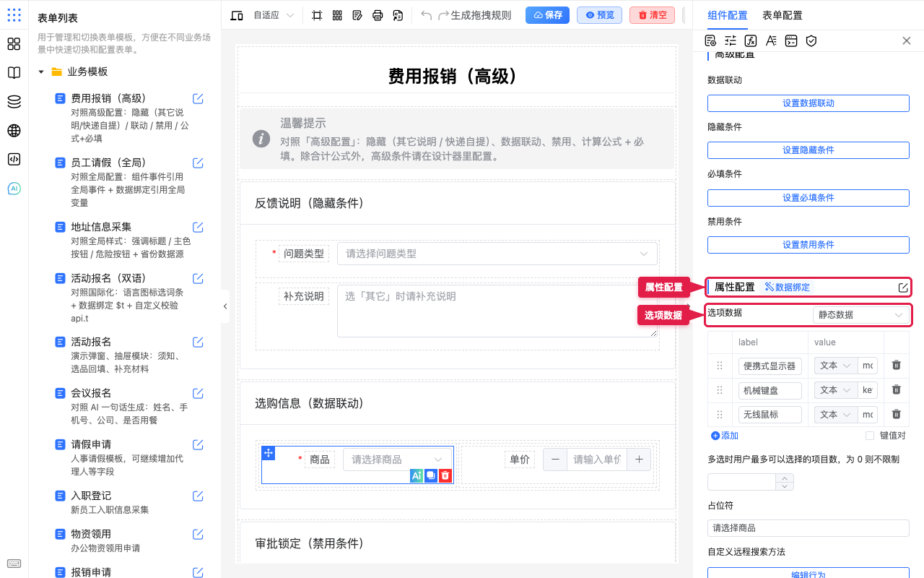Open the shield validation configuration icon

tap(811, 40)
